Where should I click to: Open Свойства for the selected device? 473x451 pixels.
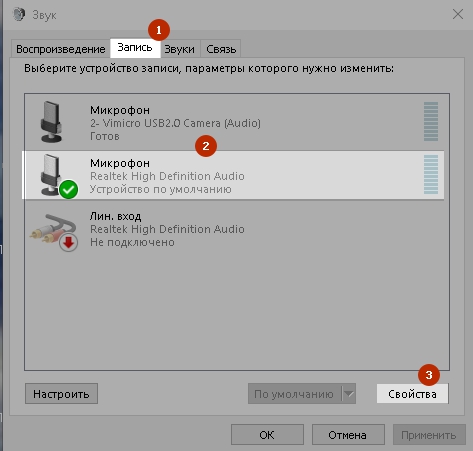click(x=412, y=394)
